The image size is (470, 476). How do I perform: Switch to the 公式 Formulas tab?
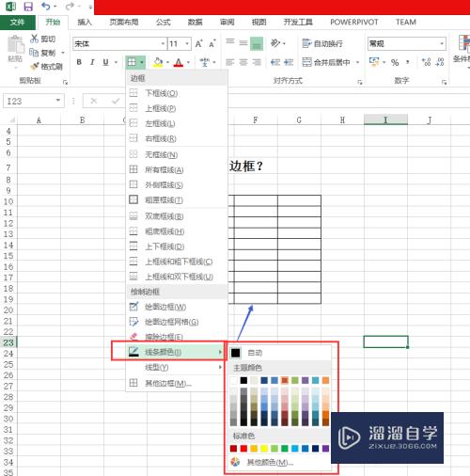tap(164, 22)
